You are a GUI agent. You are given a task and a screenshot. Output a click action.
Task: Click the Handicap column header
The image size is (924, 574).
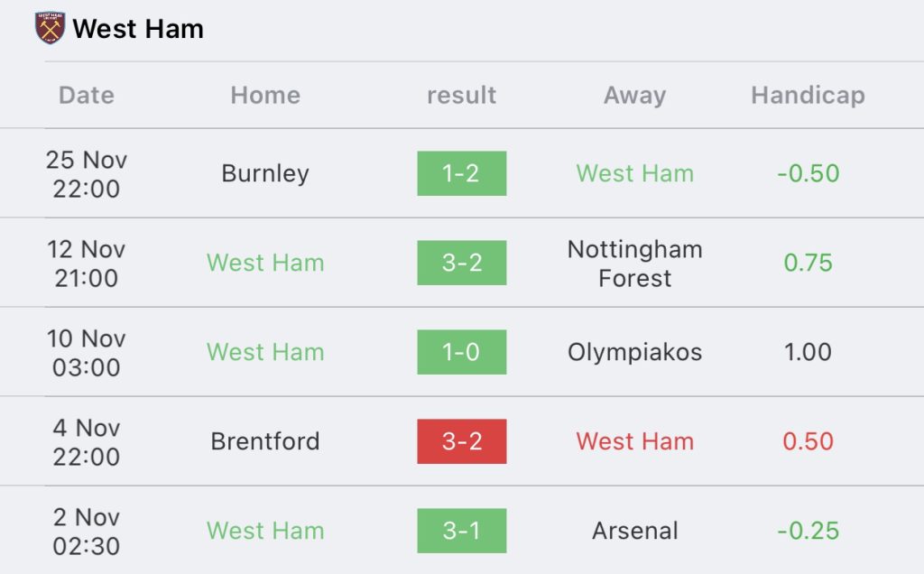(x=808, y=95)
